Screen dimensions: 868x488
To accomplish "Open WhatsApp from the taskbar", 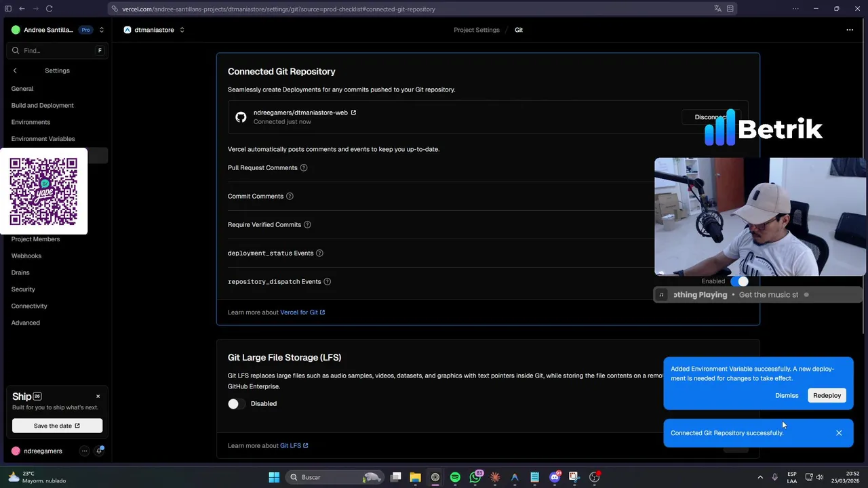I will [475, 477].
